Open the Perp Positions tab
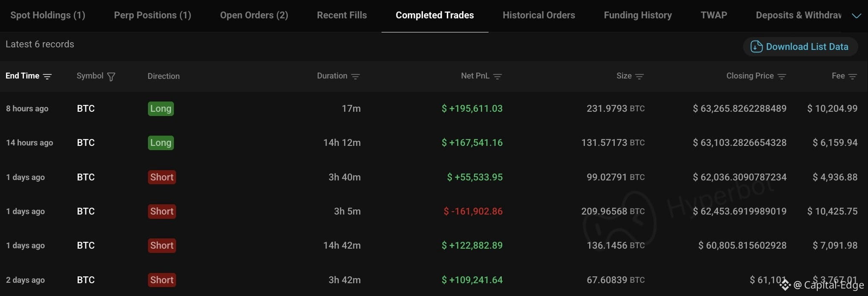 153,15
